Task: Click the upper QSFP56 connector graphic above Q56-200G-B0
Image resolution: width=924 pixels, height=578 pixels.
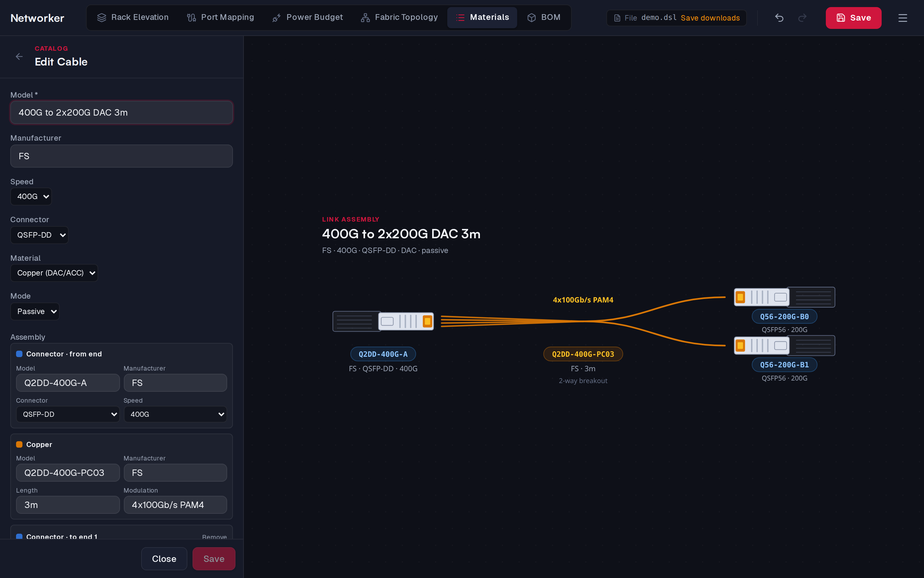Action: click(x=784, y=297)
